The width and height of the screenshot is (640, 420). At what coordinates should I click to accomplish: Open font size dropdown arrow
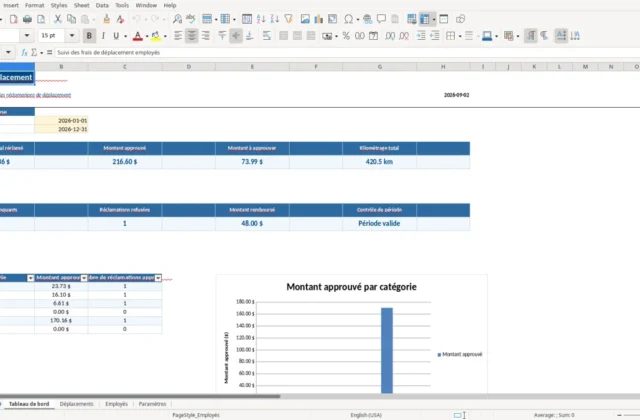[x=72, y=36]
